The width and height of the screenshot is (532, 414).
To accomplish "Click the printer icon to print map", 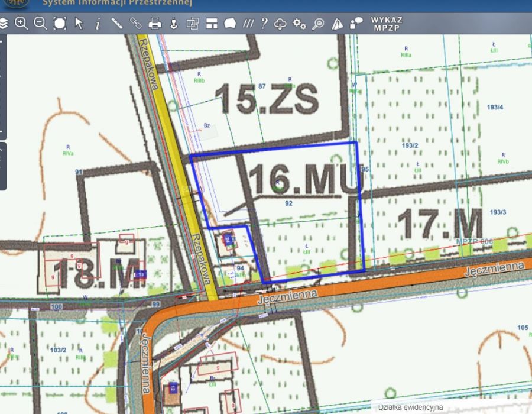I will pos(155,24).
